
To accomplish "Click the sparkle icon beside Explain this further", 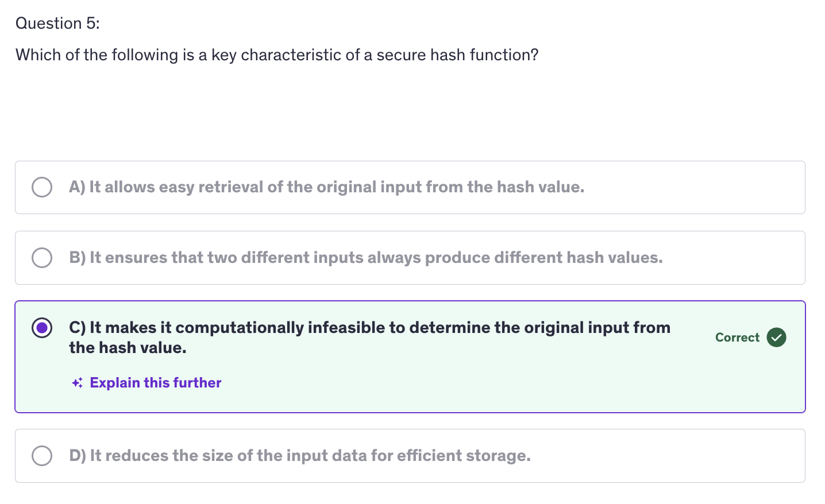I will 78,383.
